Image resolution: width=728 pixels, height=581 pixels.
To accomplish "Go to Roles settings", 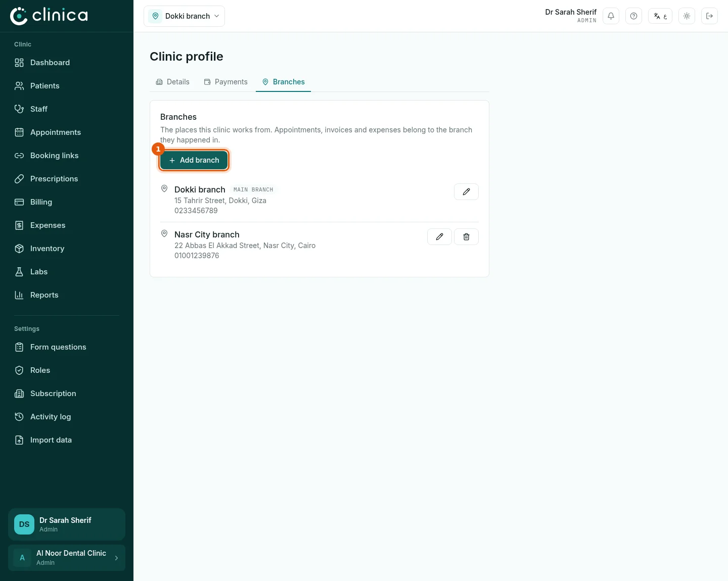I will (67, 370).
